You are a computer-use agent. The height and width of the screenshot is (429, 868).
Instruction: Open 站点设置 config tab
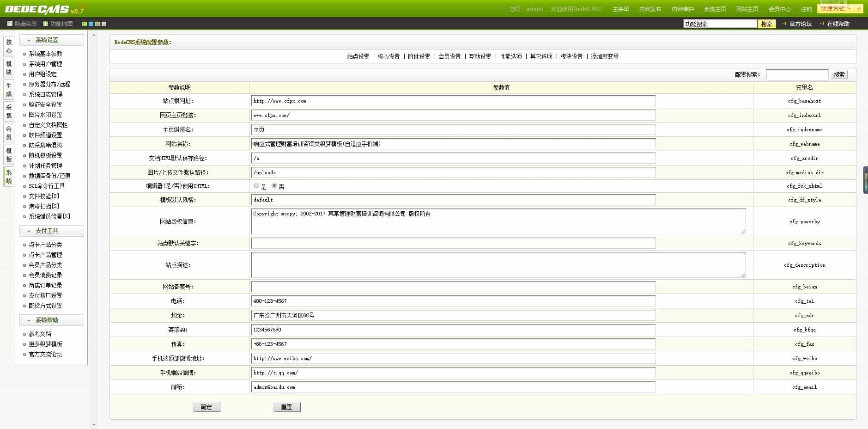pyautogui.click(x=358, y=56)
